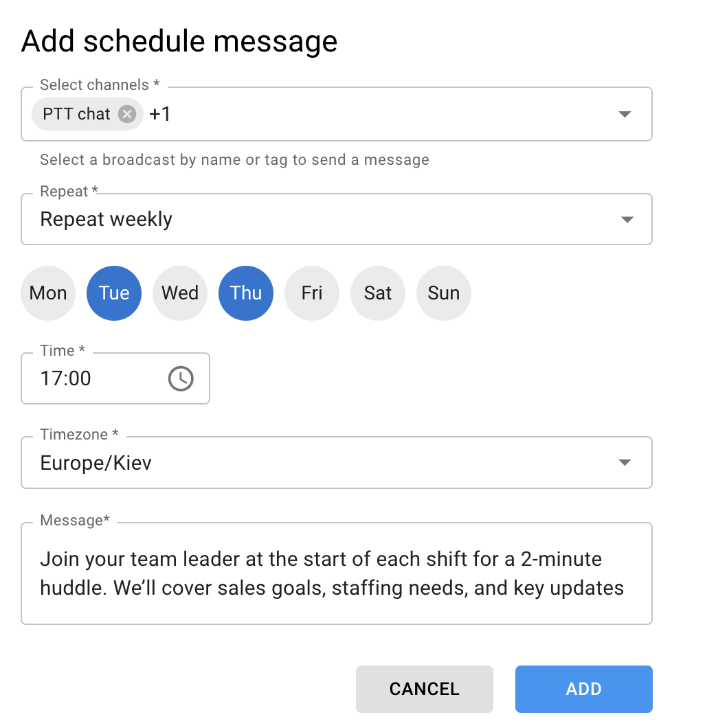
Task: Open the clock picker in the Time field
Action: coord(180,378)
